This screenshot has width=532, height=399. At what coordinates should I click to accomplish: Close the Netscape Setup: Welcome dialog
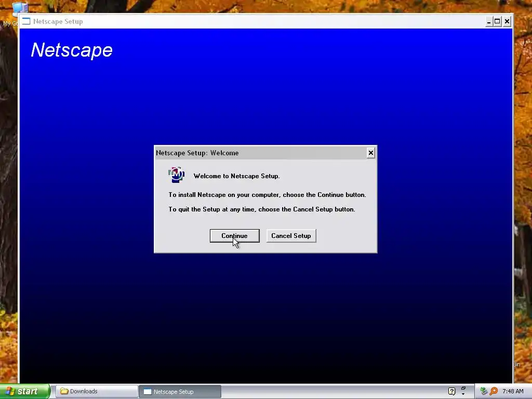370,153
